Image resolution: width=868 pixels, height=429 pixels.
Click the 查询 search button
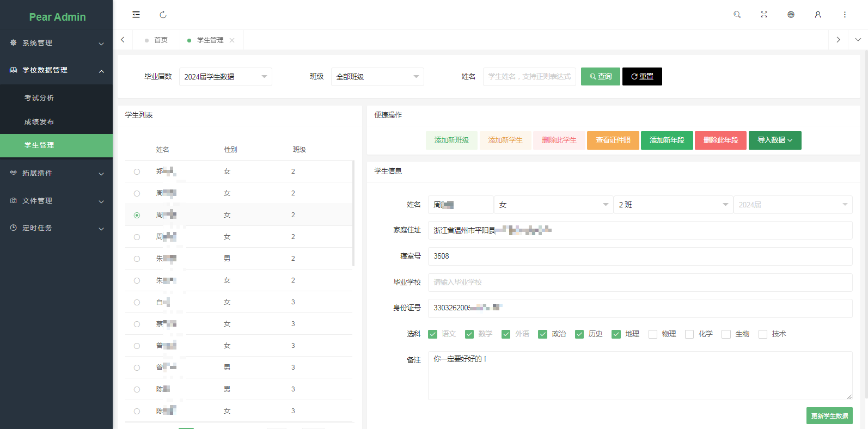tap(601, 77)
